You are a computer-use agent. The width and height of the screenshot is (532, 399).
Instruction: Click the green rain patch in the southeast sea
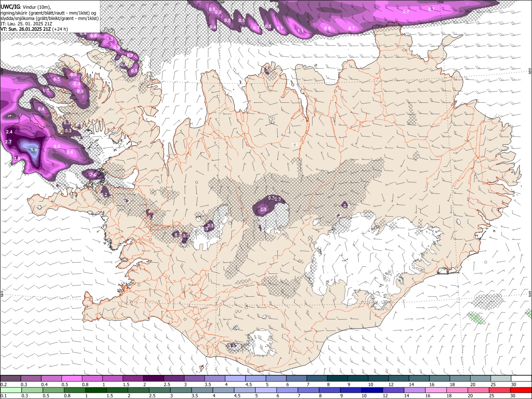[x=476, y=318]
